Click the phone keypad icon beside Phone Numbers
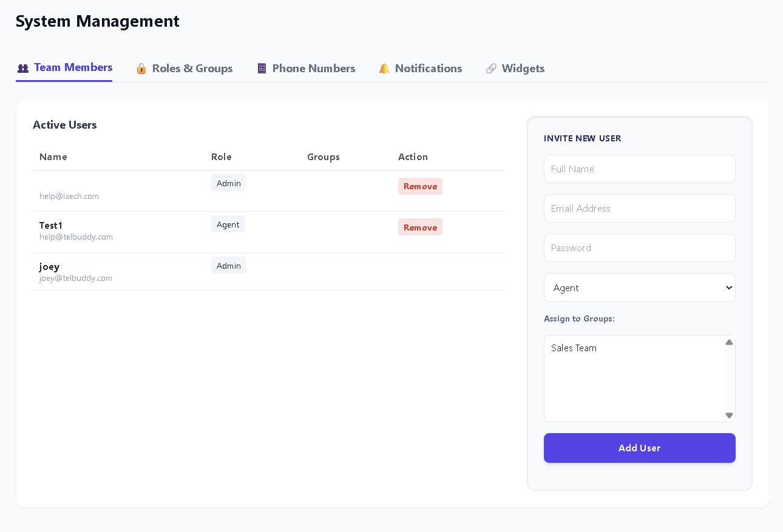This screenshot has width=783, height=532. [x=262, y=69]
